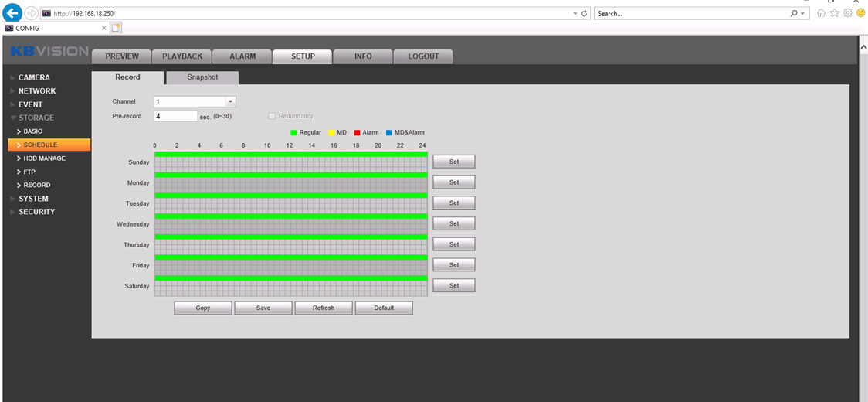Viewport: 868px width, 402px height.
Task: Collapse the STORAGE sidebar section
Action: pos(36,118)
